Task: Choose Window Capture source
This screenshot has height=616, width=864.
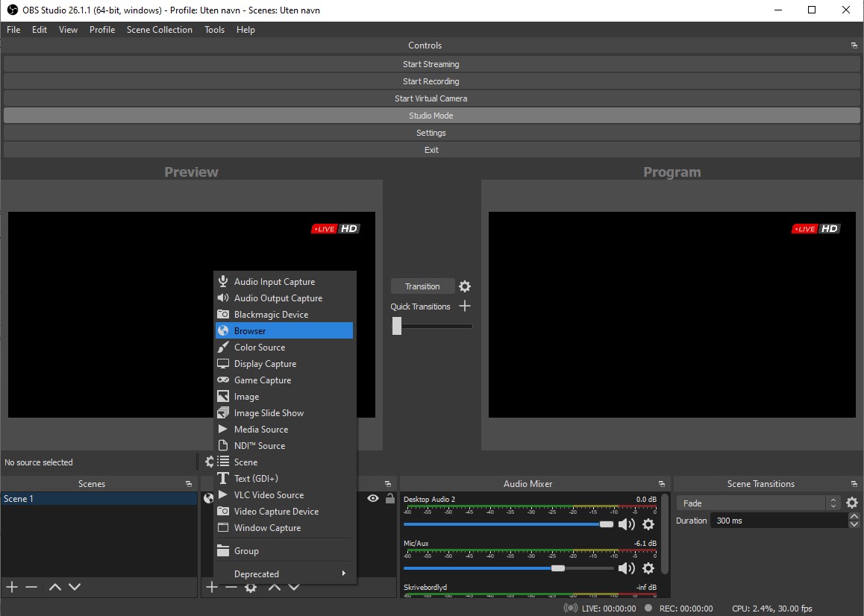Action: 284,528
